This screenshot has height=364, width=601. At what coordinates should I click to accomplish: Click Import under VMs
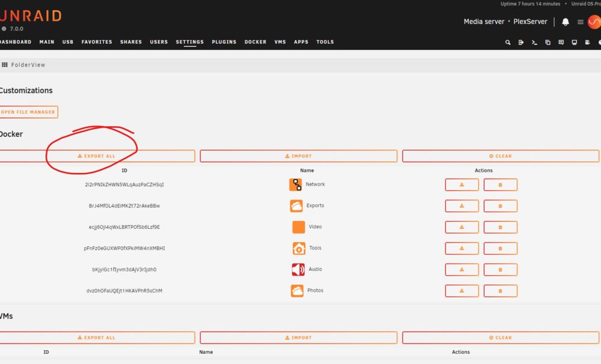click(x=299, y=338)
